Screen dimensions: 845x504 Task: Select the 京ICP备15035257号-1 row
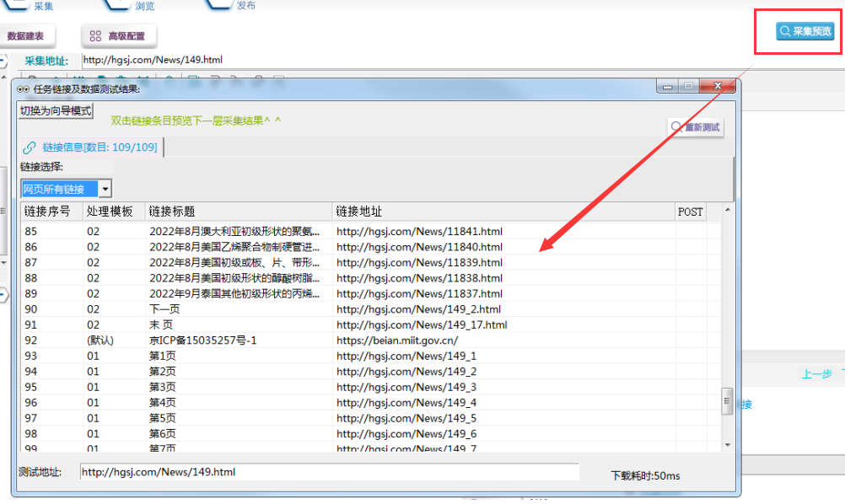(371, 340)
